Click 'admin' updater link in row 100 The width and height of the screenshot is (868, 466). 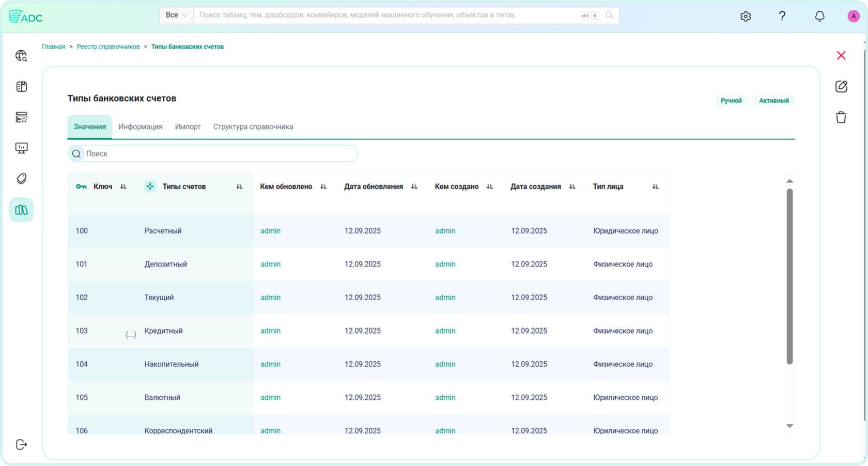tap(270, 231)
